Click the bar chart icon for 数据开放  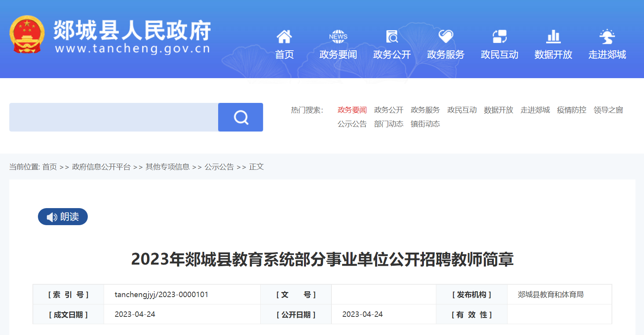click(553, 37)
